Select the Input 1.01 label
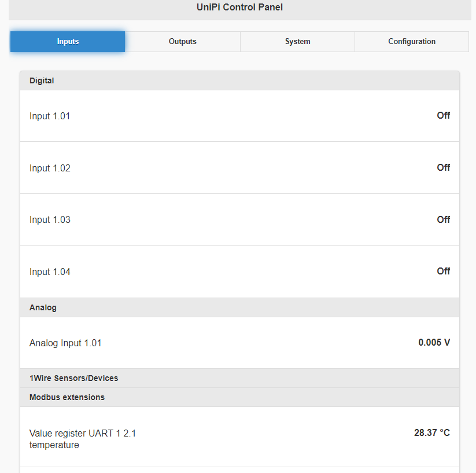 pos(50,116)
